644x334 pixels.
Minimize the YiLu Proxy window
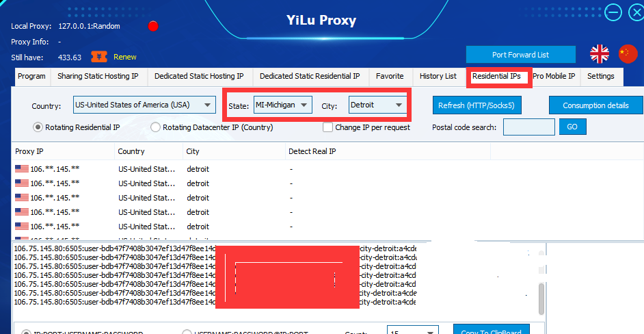(613, 12)
